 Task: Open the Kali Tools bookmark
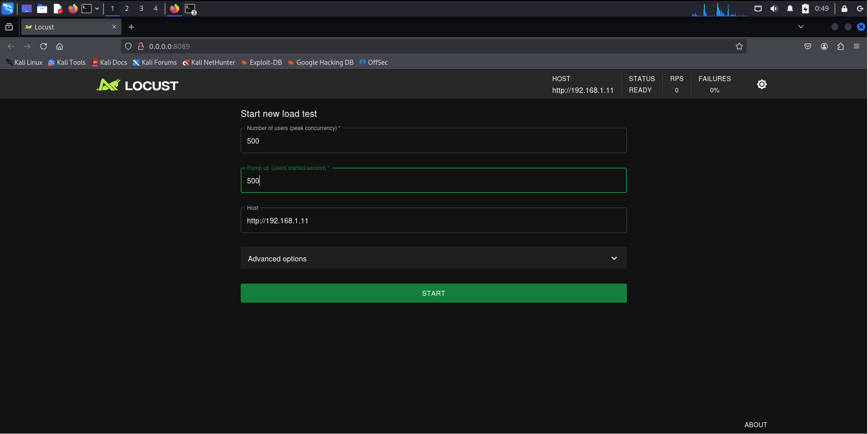tap(67, 63)
